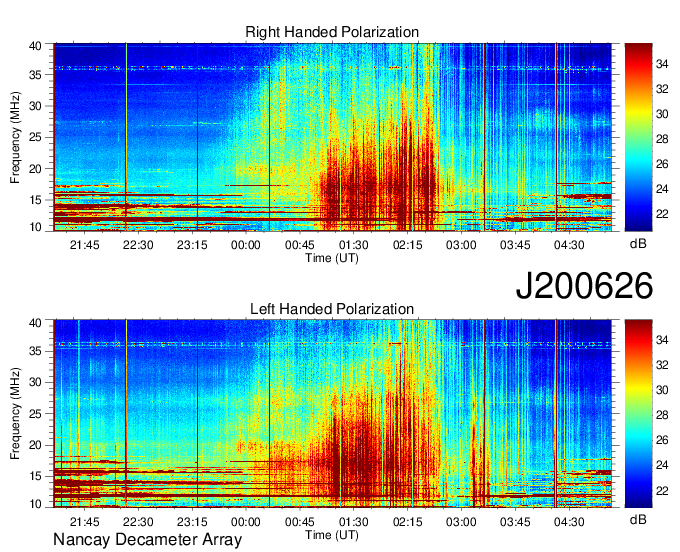Click 35 MHz tick on Left Handed frequency axis

click(35, 351)
